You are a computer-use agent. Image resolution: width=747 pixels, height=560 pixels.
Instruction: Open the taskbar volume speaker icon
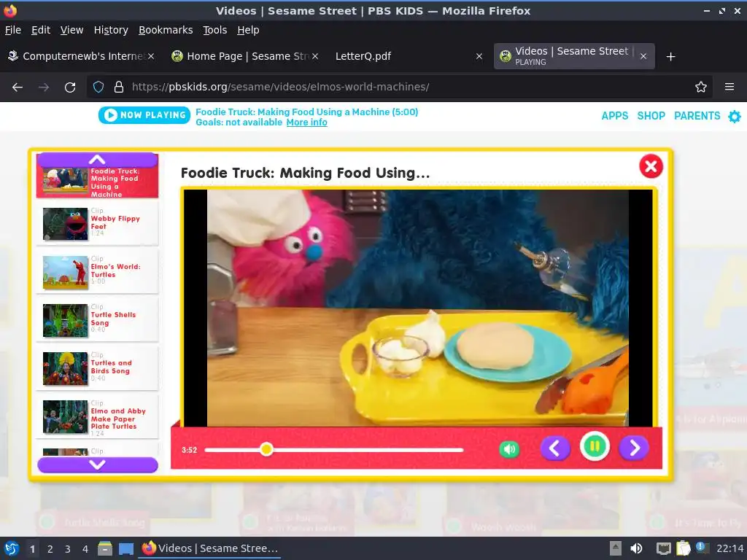pos(636,548)
